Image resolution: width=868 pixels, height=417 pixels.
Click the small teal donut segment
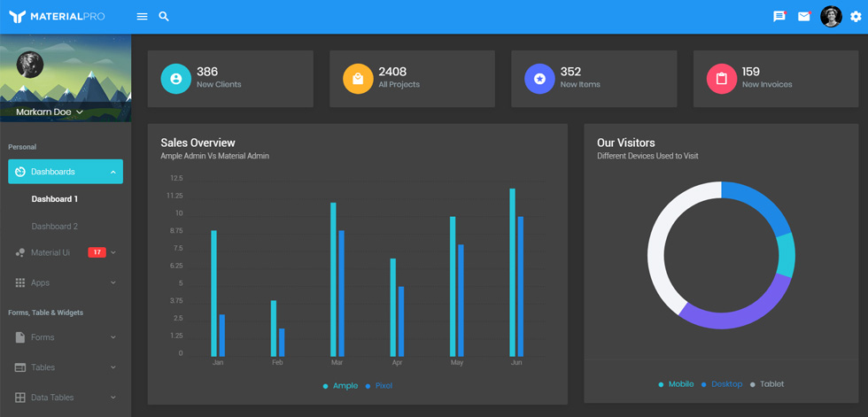pos(787,256)
